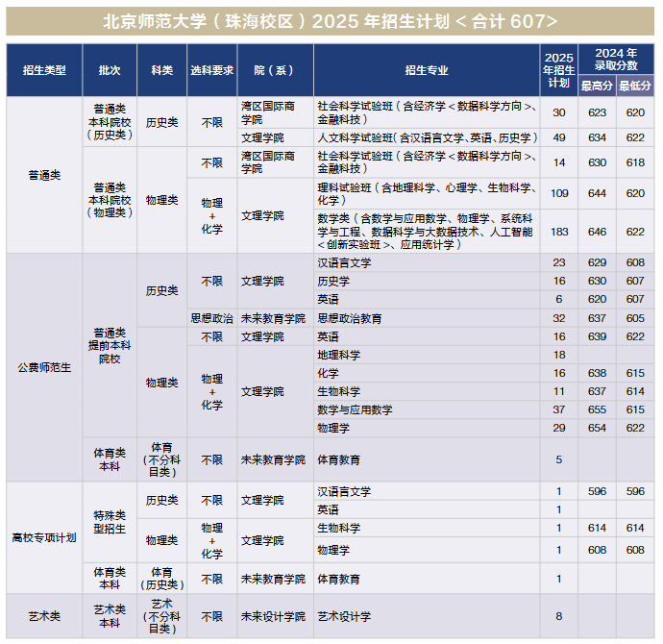Click the 2024年录取分数 header
The width and height of the screenshot is (663, 644).
click(616, 60)
